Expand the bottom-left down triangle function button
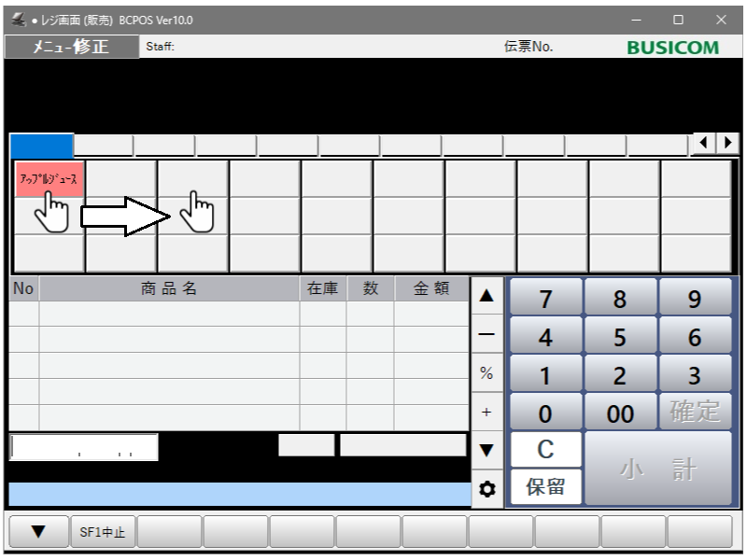 pos(38,532)
